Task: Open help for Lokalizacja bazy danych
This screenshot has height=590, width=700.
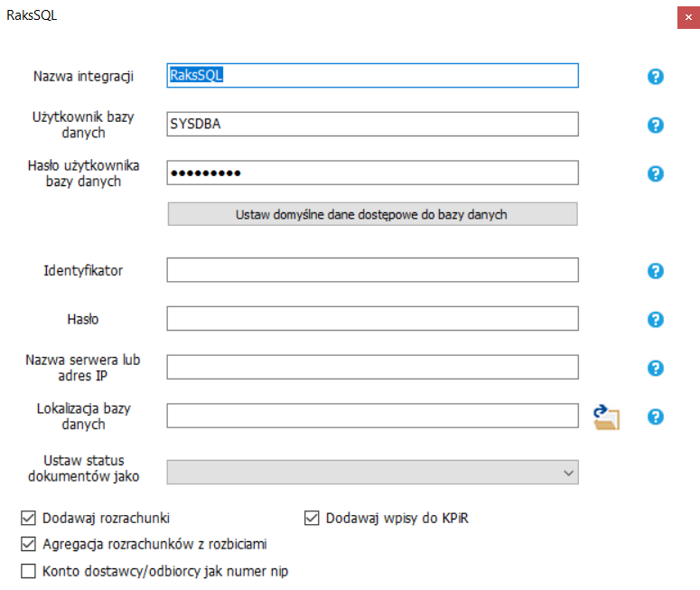Action: 656,417
